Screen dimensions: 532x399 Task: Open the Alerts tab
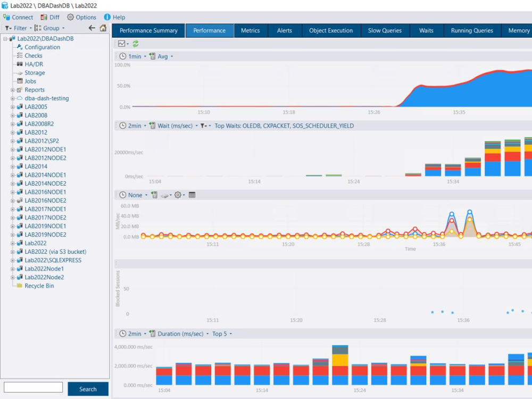coord(284,30)
